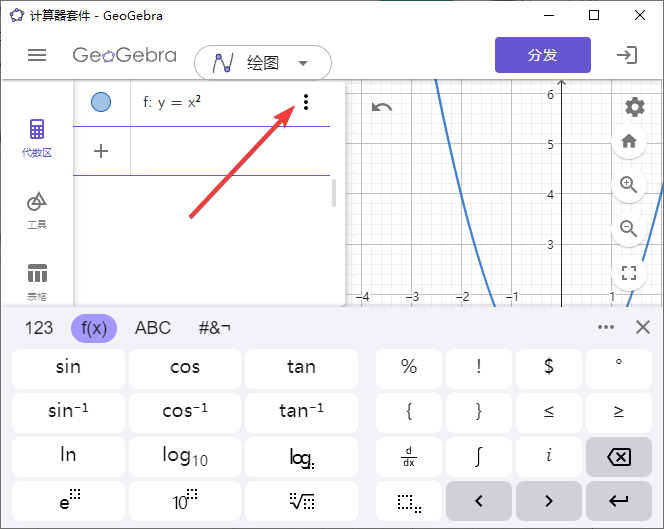Tap the backspace key
Screen dimensions: 664x529
[619, 456]
